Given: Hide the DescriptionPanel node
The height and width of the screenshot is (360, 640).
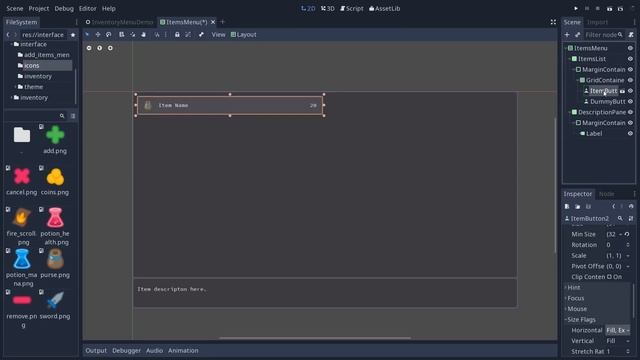Looking at the screenshot, I should click(x=630, y=112).
